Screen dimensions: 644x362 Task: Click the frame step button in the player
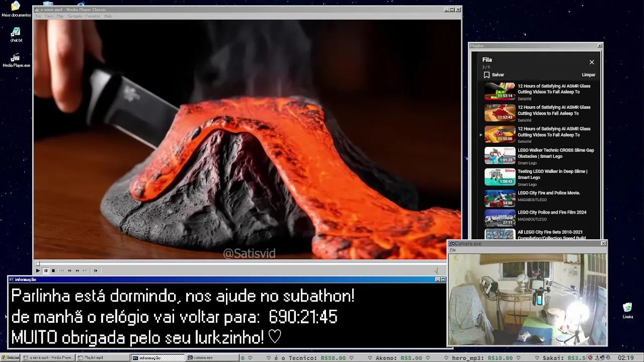tap(95, 270)
